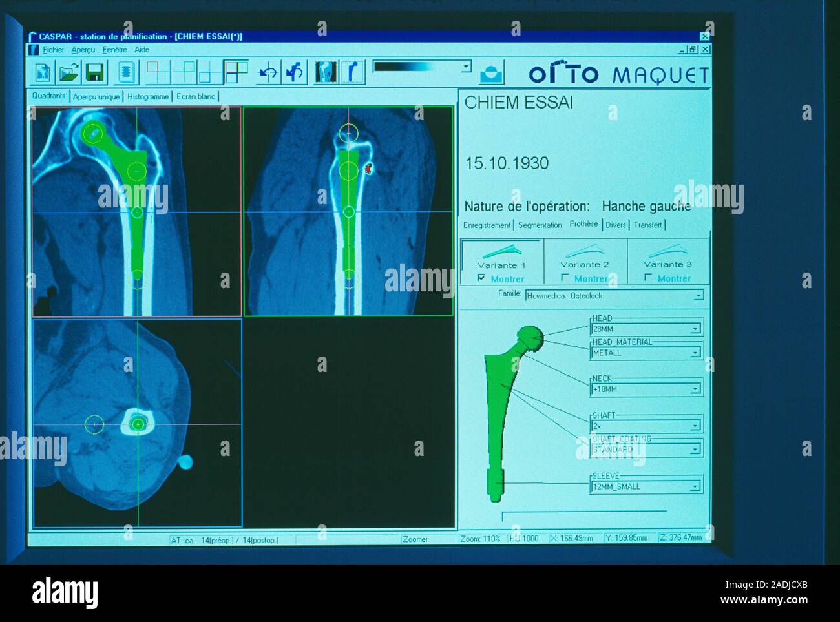Click the undo rotate arrow icon
This screenshot has height=622, width=840.
[268, 72]
